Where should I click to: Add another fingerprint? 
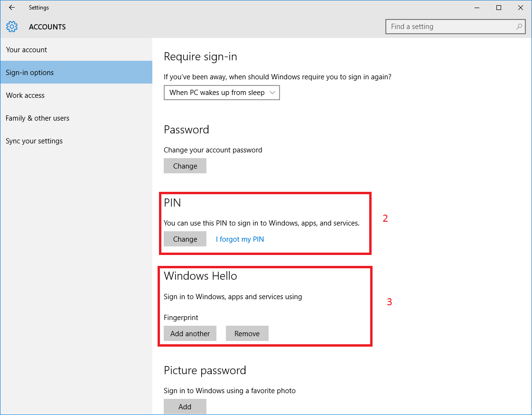(x=190, y=333)
